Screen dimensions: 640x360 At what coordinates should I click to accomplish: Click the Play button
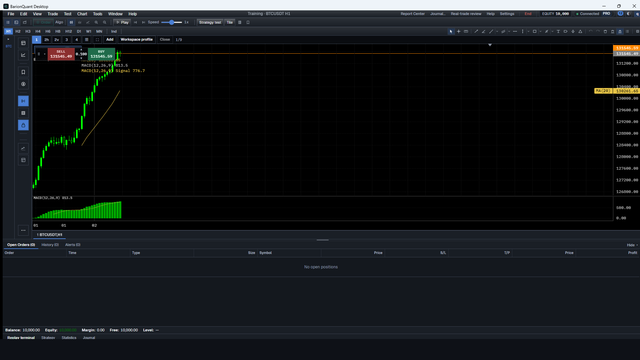pos(122,22)
